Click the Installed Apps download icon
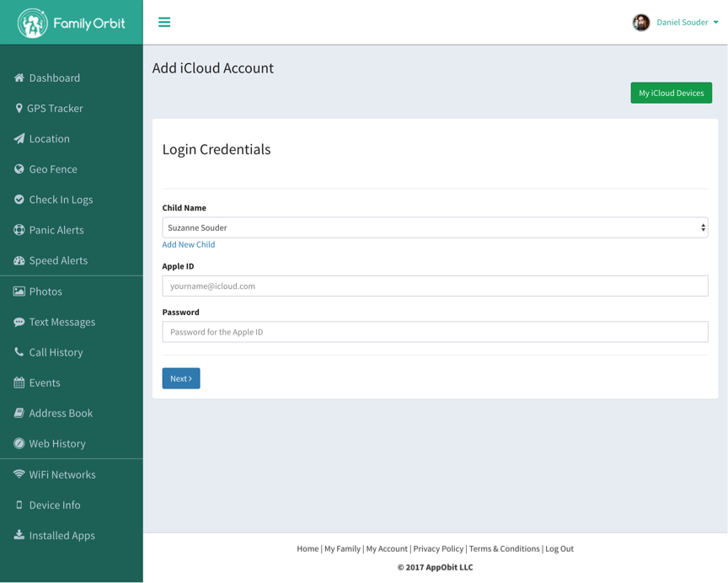 click(x=19, y=535)
